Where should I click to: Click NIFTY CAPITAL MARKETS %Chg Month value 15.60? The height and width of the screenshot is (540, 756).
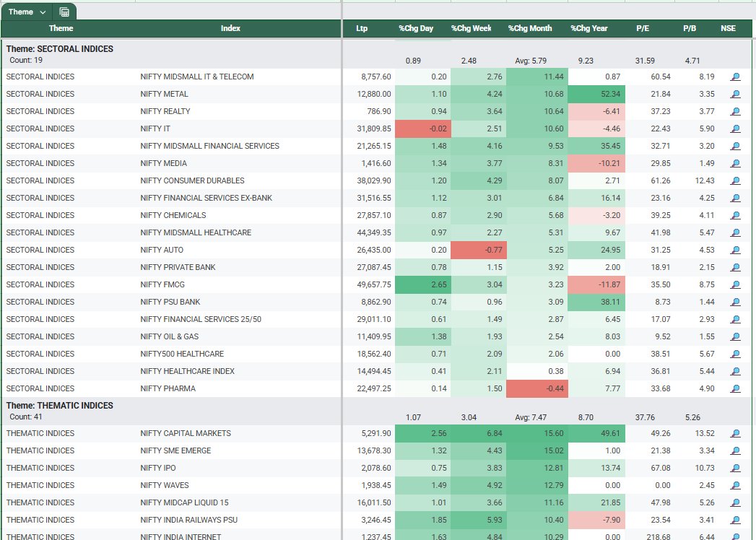point(537,433)
